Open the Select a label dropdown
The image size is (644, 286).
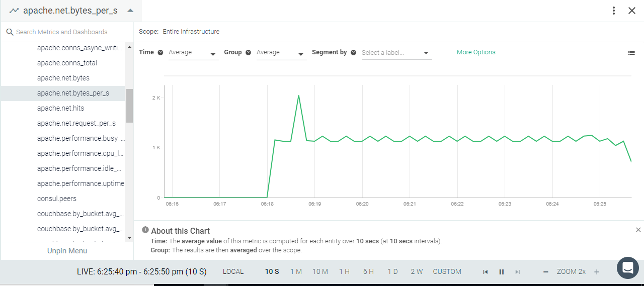[x=396, y=53]
